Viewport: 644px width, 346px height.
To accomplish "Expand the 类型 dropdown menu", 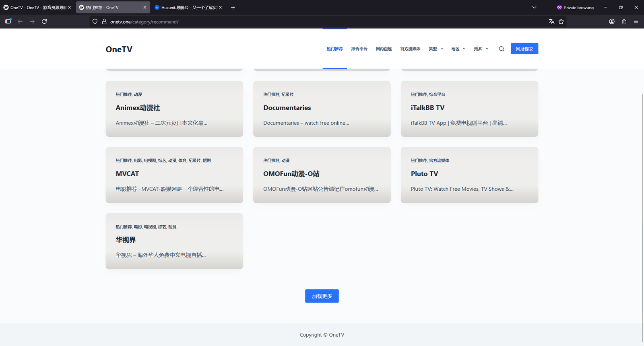I will (x=436, y=49).
